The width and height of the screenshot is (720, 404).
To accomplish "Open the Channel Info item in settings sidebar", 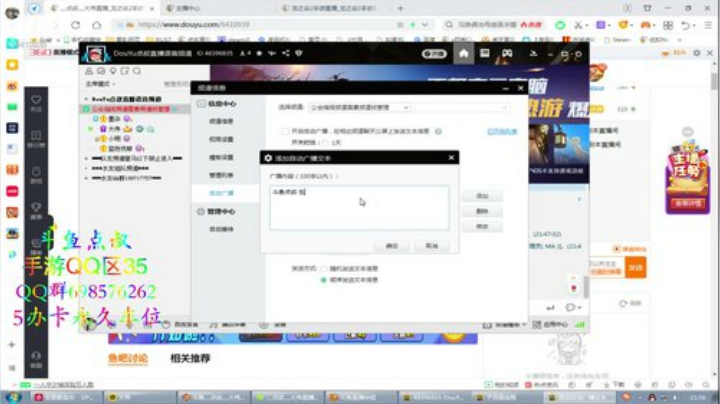I will [221, 121].
